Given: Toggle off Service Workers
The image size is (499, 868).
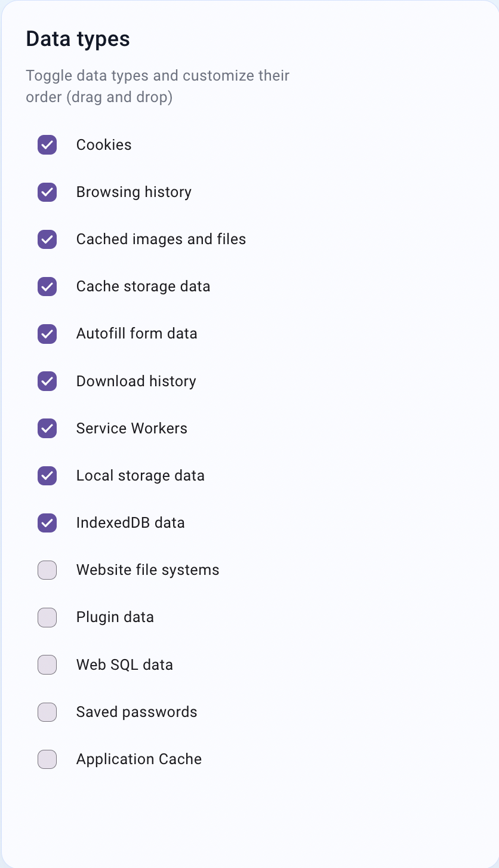Looking at the screenshot, I should click(x=47, y=428).
